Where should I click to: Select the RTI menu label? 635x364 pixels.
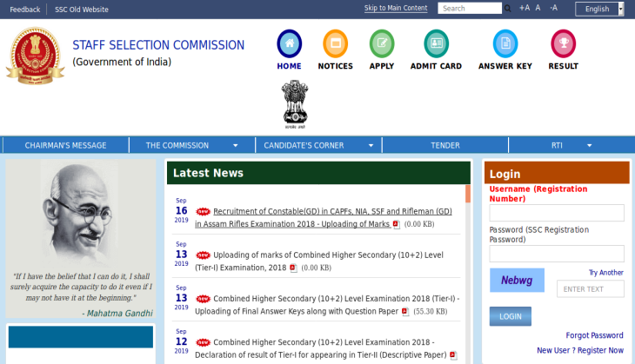pos(557,145)
